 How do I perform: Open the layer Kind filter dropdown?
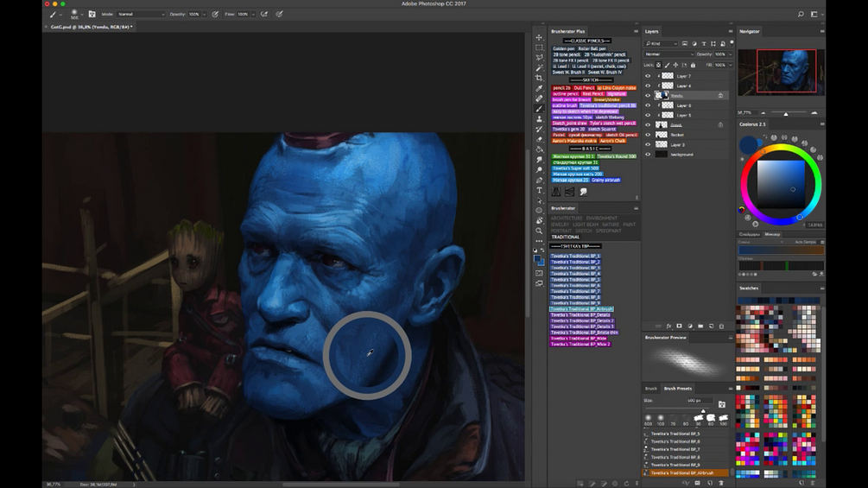point(661,43)
